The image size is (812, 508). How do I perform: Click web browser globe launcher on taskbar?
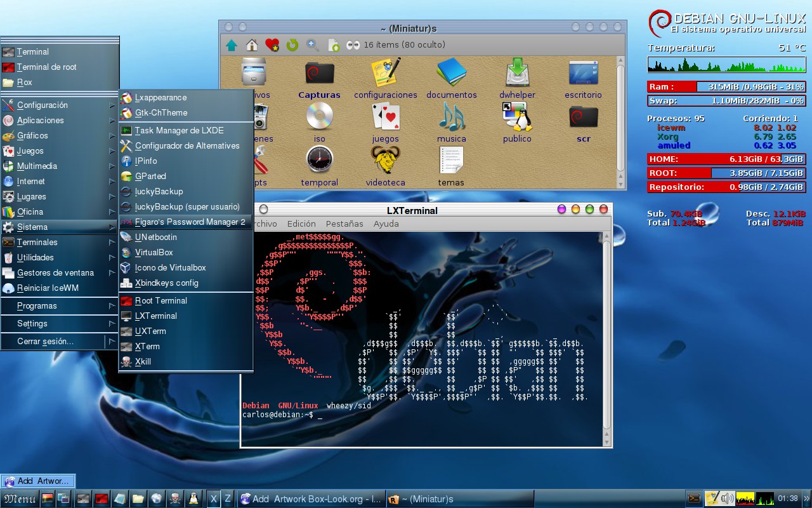tap(156, 499)
